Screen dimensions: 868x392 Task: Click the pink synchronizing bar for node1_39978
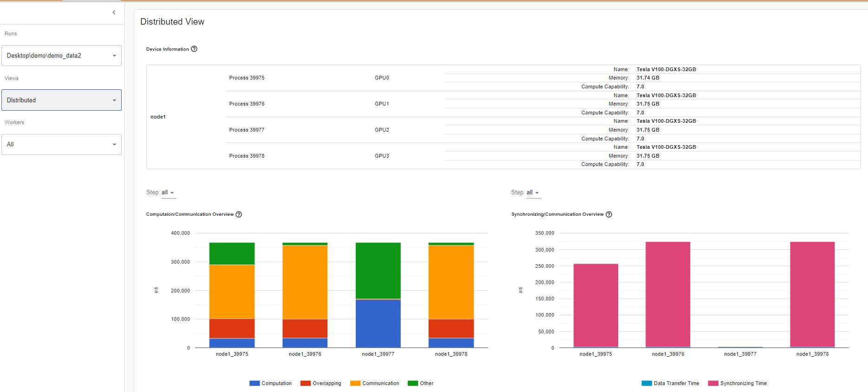(812, 294)
